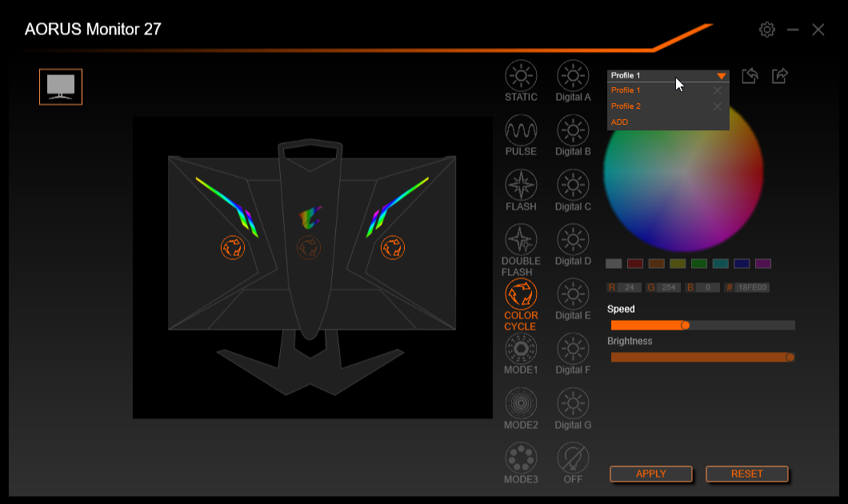Click the RESET button

click(747, 474)
